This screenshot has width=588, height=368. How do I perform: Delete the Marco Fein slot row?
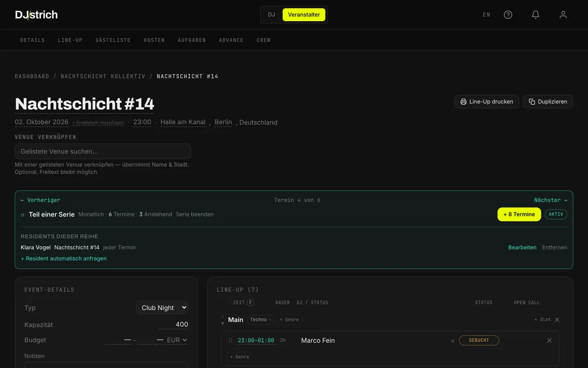(x=549, y=341)
